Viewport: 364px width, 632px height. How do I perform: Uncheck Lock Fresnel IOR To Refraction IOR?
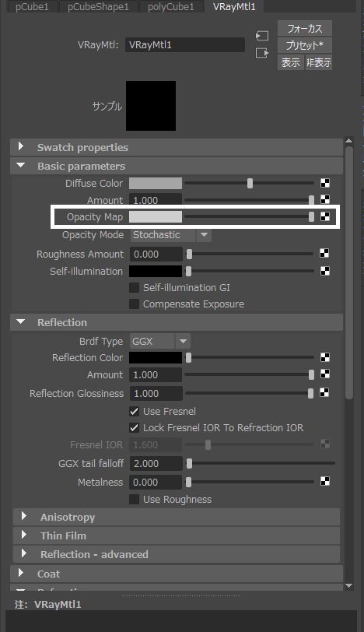[134, 427]
